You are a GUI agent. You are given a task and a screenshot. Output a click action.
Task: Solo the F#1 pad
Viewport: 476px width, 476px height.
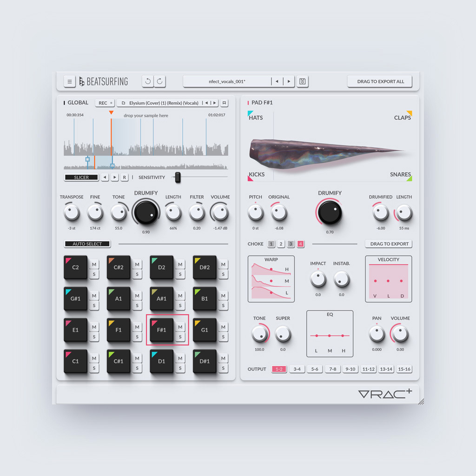click(180, 337)
